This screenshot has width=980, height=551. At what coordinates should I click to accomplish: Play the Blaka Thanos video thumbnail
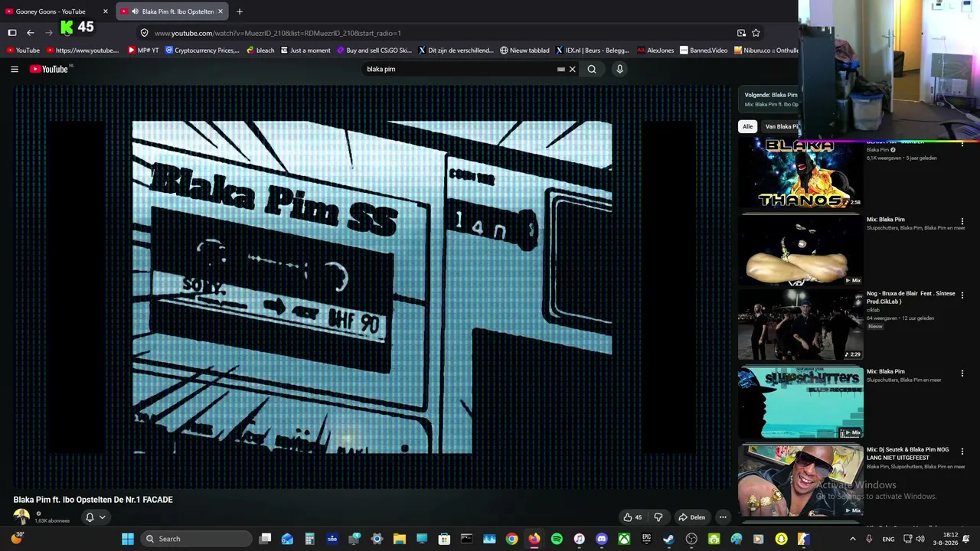[800, 173]
